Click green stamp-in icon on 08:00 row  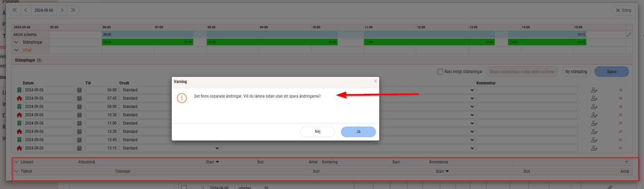19,107
